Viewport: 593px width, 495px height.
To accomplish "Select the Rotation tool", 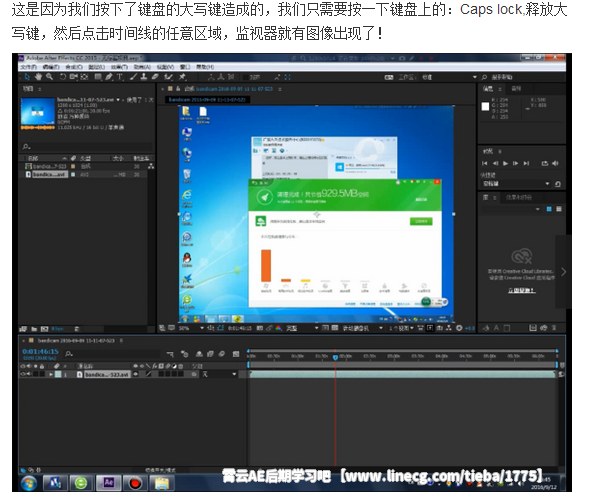I will pos(63,77).
